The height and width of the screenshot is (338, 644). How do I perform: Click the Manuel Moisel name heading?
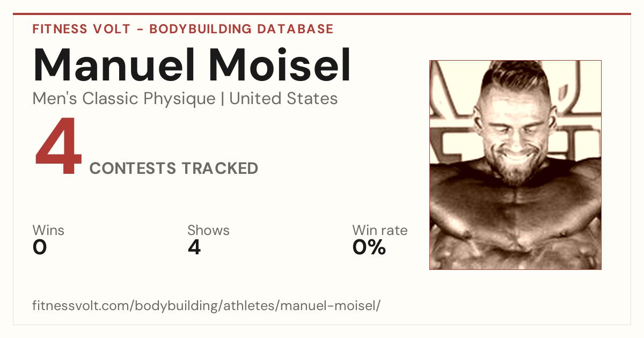(x=192, y=65)
